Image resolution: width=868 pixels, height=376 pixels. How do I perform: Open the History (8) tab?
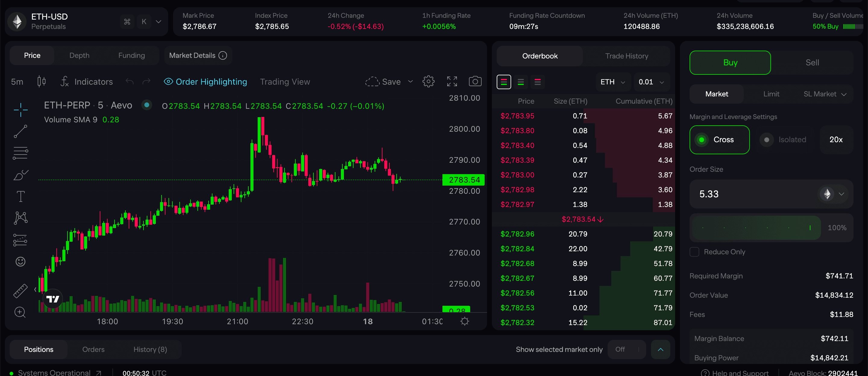tap(150, 349)
